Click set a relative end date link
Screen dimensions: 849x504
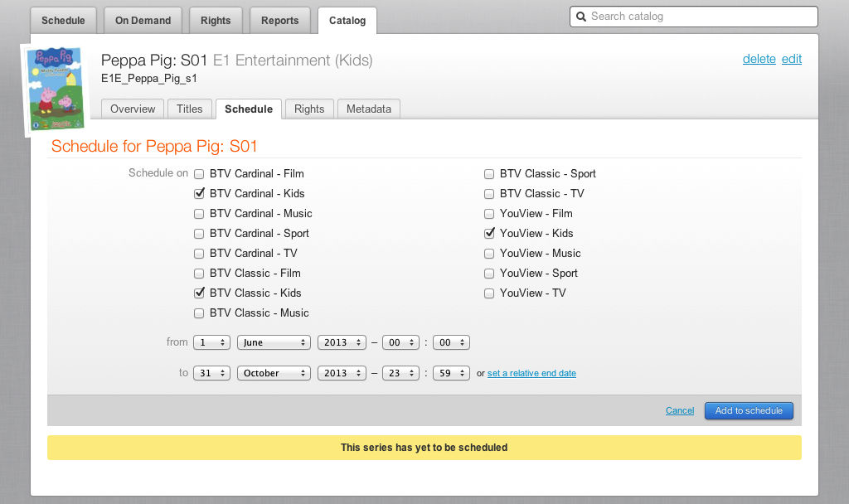tap(531, 374)
